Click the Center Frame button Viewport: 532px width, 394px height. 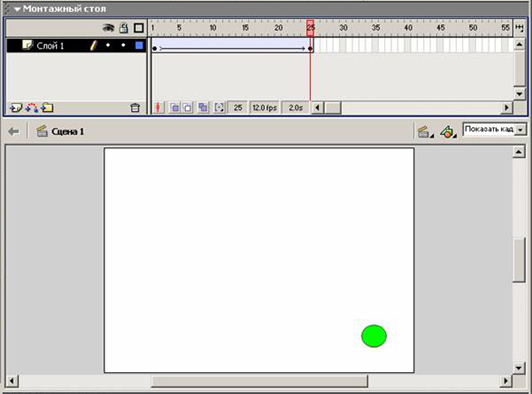coord(158,108)
